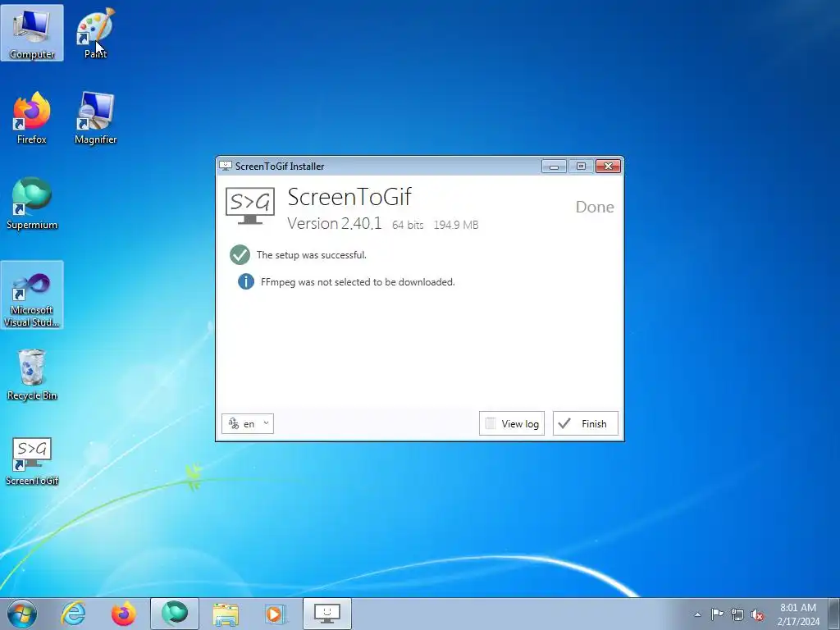This screenshot has width=840, height=630.
Task: Click the 'Version 2.40.1' label
Action: pyautogui.click(x=335, y=223)
